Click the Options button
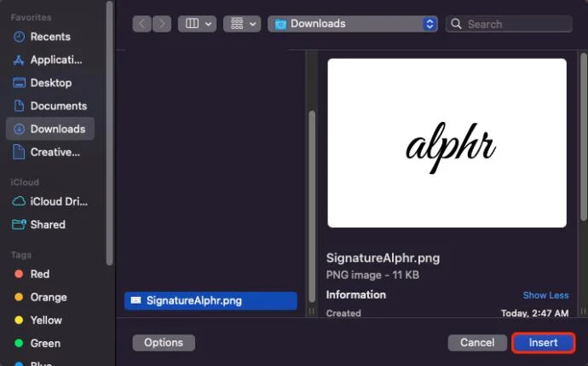This screenshot has width=588, height=366. pos(164,343)
